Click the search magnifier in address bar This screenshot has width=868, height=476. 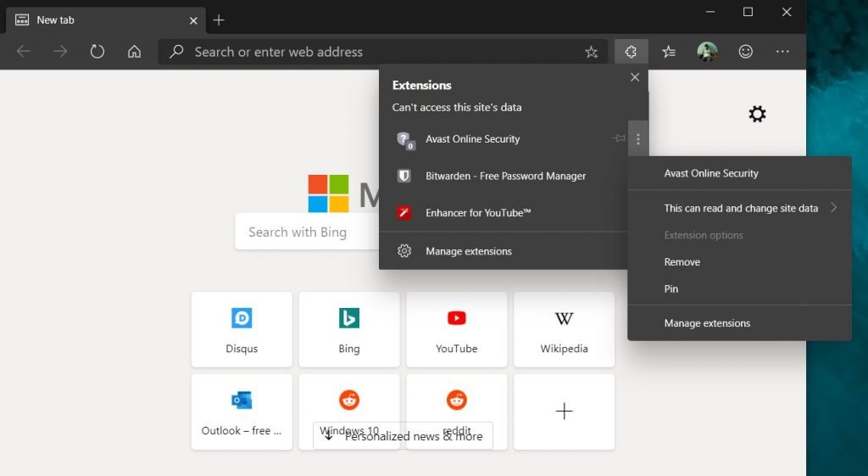[x=176, y=52]
